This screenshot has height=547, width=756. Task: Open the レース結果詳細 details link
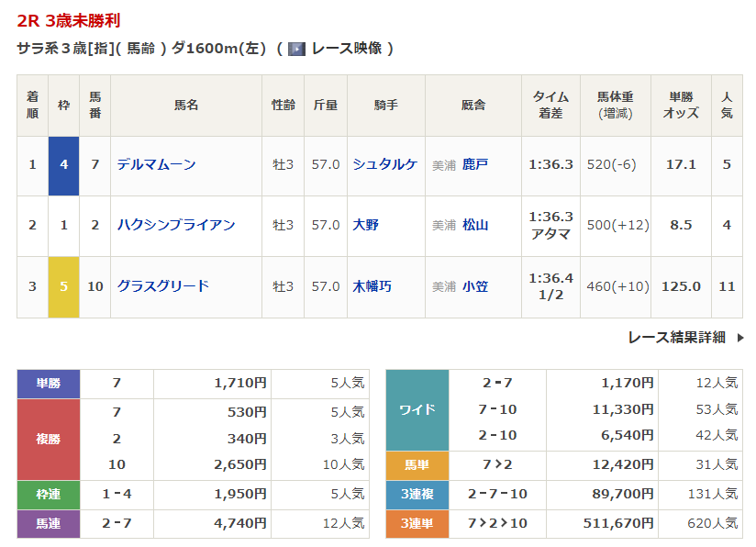[676, 338]
